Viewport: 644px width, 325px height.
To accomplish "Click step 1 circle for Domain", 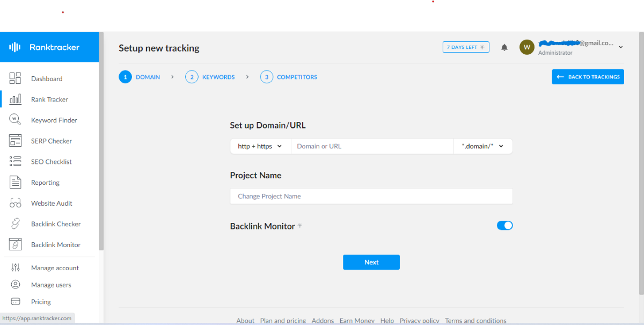I will tap(125, 77).
